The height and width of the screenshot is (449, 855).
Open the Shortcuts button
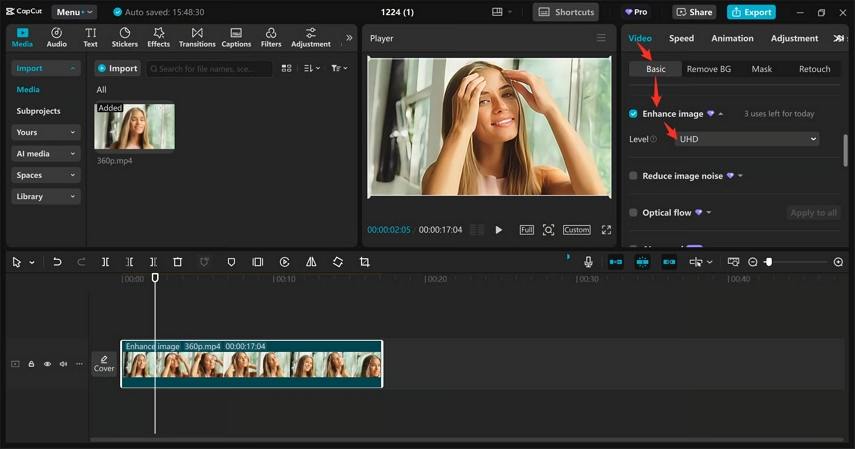[x=565, y=12]
